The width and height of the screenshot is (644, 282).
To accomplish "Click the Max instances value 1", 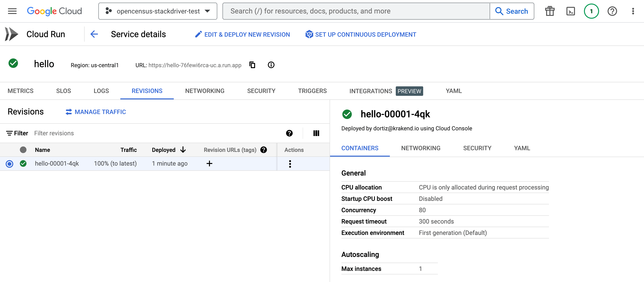I will [421, 269].
